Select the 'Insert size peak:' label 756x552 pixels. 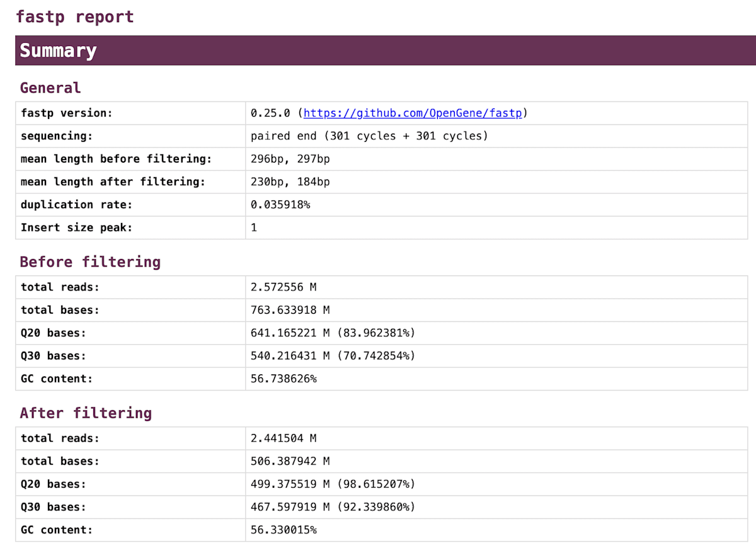pyautogui.click(x=76, y=227)
